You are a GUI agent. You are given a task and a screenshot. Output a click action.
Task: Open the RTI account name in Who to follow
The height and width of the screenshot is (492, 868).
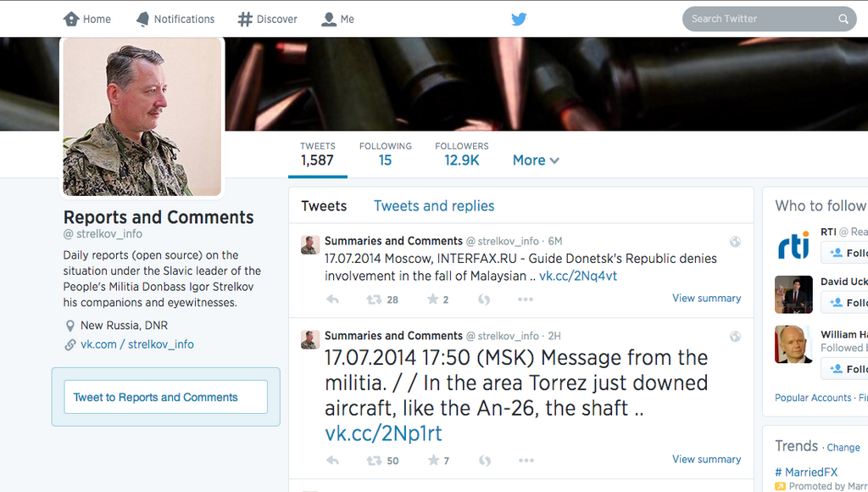click(x=828, y=232)
